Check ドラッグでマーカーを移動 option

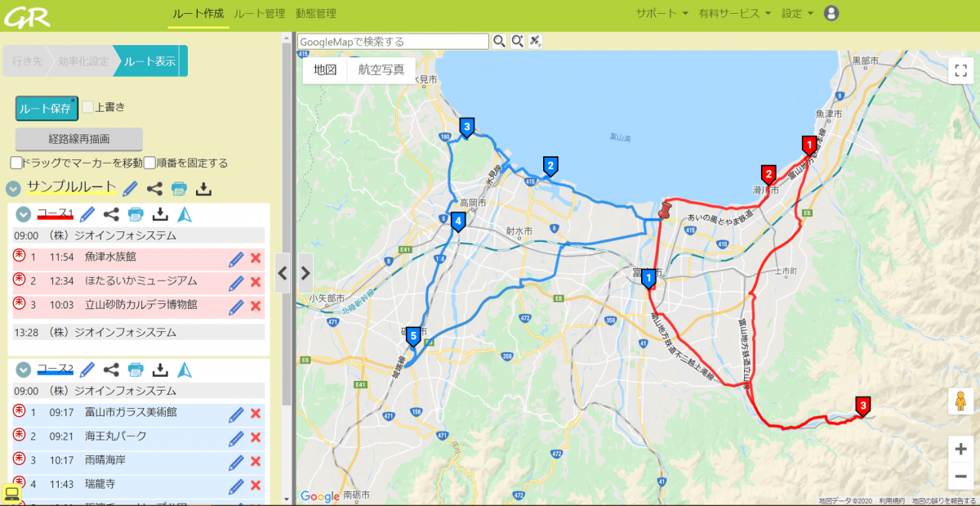pyautogui.click(x=16, y=163)
